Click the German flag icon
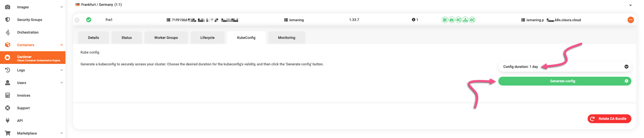This screenshot has height=138, width=644. tap(77, 5)
